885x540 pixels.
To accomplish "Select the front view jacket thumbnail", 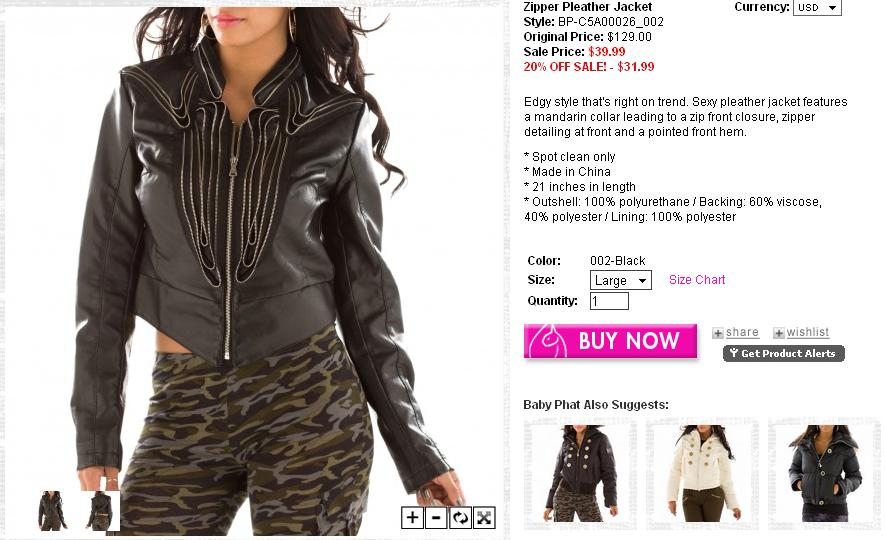I will pos(52,511).
